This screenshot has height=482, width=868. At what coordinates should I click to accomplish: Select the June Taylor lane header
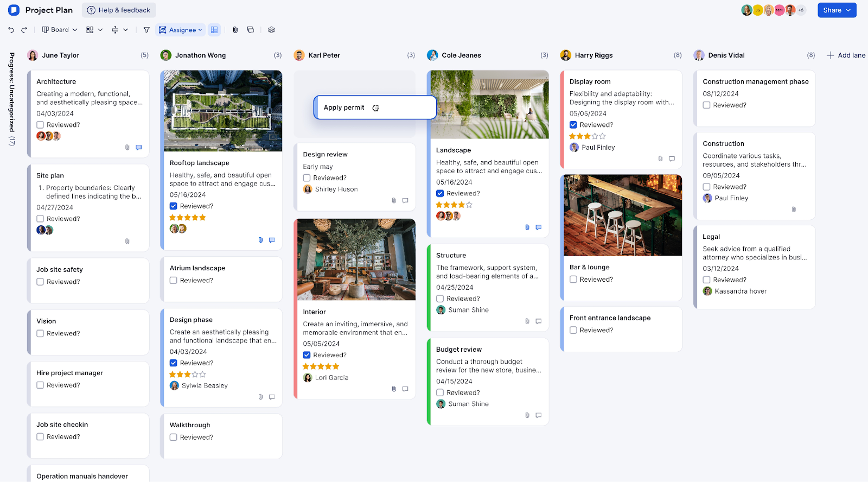60,55
